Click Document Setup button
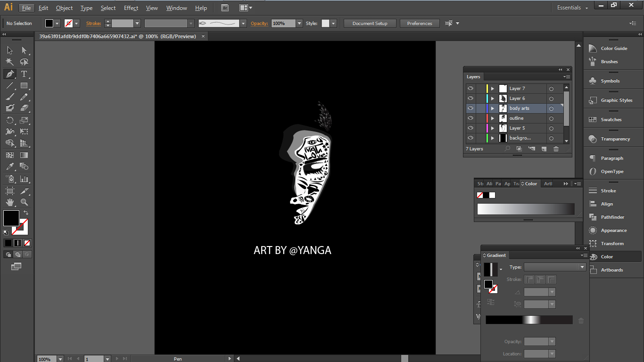Image resolution: width=644 pixels, height=362 pixels. [370, 24]
